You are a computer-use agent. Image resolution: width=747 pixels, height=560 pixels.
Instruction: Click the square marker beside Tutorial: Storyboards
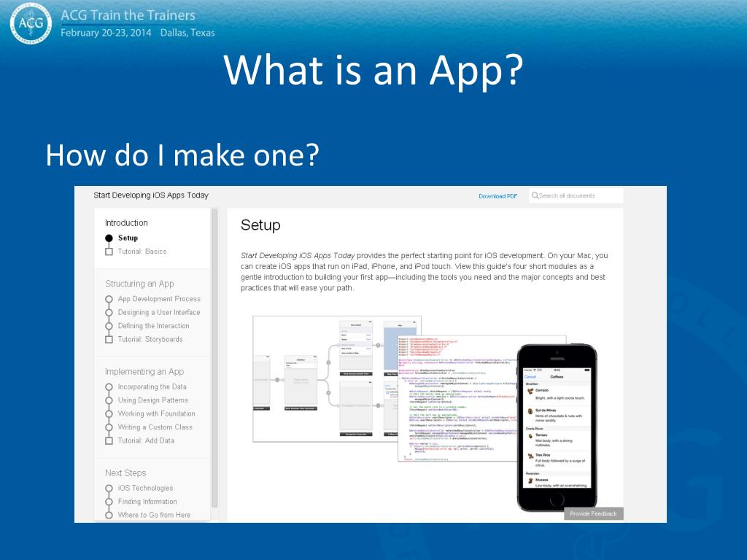[x=109, y=340]
